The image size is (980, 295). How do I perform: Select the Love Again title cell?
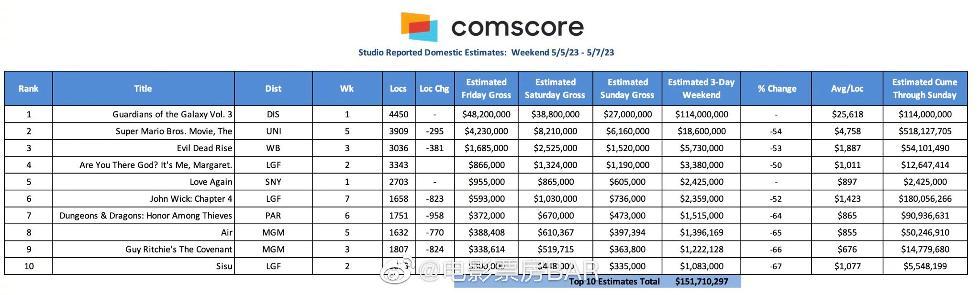pyautogui.click(x=211, y=182)
